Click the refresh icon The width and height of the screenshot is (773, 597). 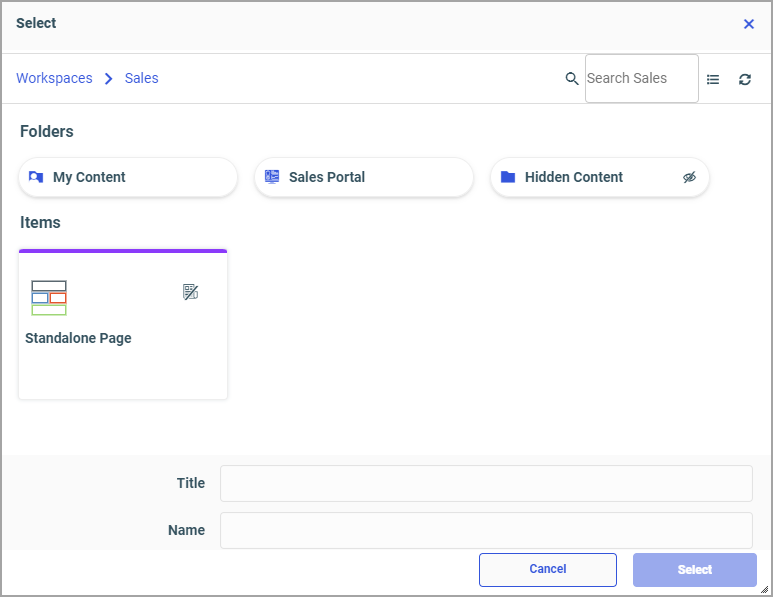pos(745,79)
